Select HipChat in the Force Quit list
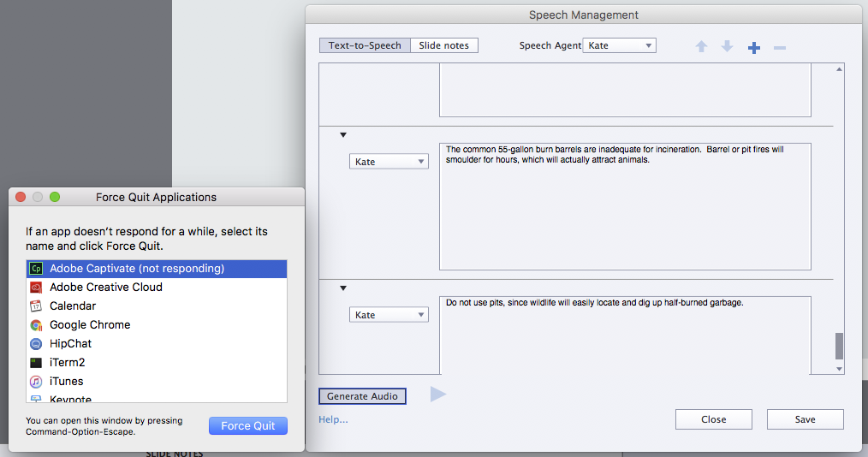The width and height of the screenshot is (868, 457). (x=70, y=344)
